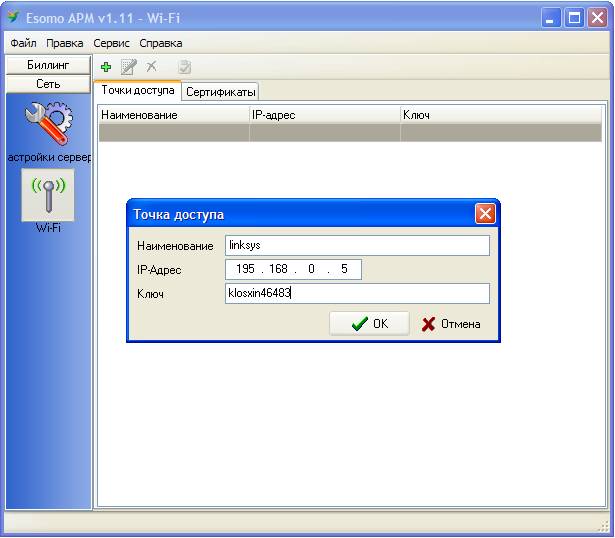Click the second IP octet 168
615x538 pixels.
pyautogui.click(x=278, y=269)
